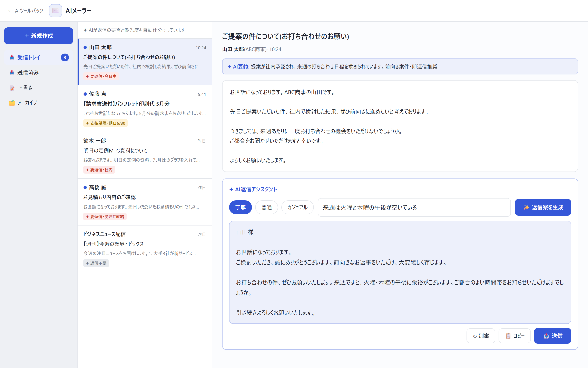This screenshot has height=368, width=588.
Task: Click the unread count badge 3
Action: pyautogui.click(x=65, y=57)
